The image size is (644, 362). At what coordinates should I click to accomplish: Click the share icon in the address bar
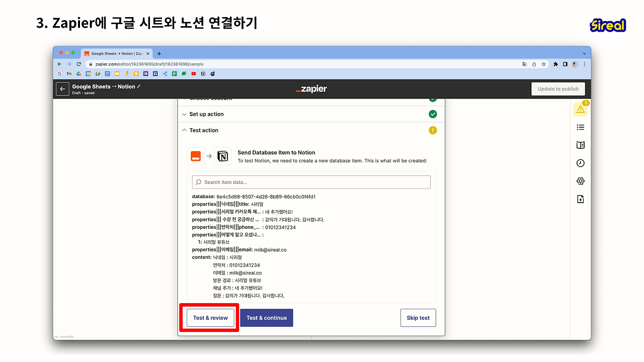coord(534,64)
